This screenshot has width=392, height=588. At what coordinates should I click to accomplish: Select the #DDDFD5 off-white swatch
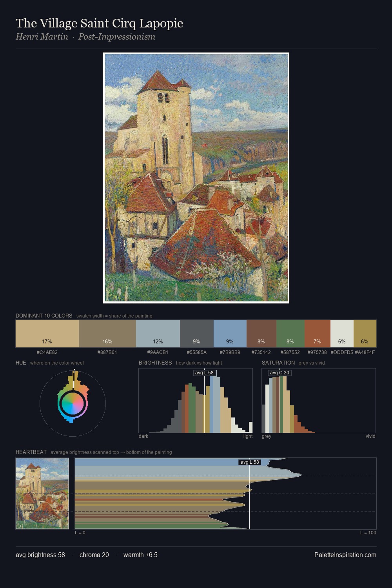coord(342,334)
